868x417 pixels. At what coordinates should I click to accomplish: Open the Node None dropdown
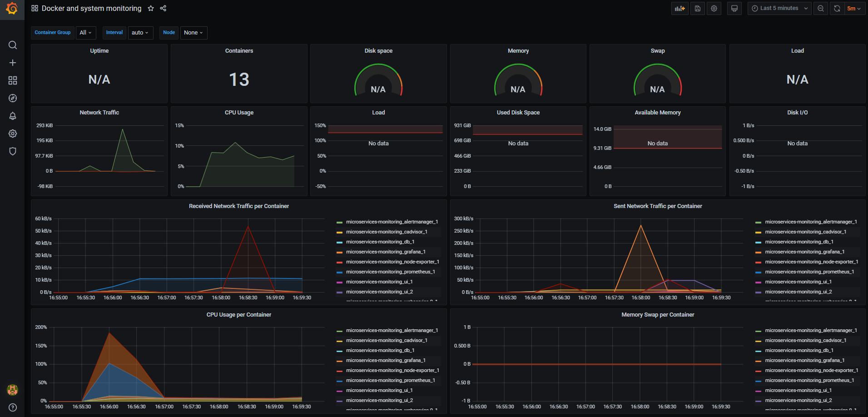point(193,33)
